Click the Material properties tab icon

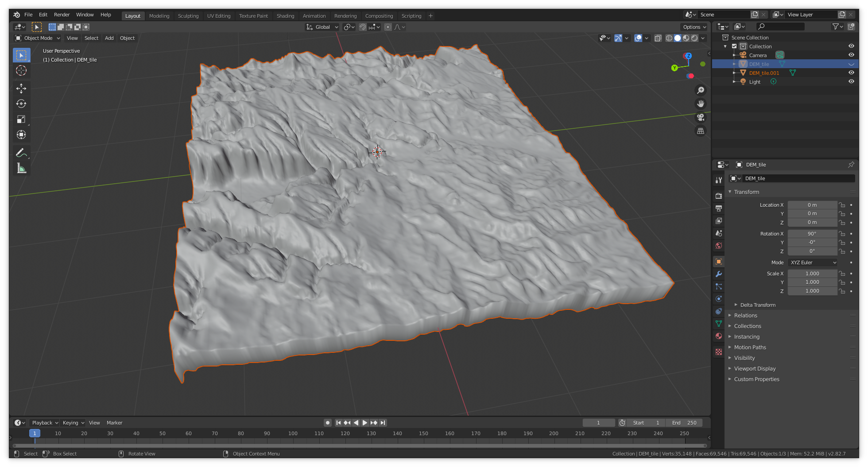click(719, 336)
